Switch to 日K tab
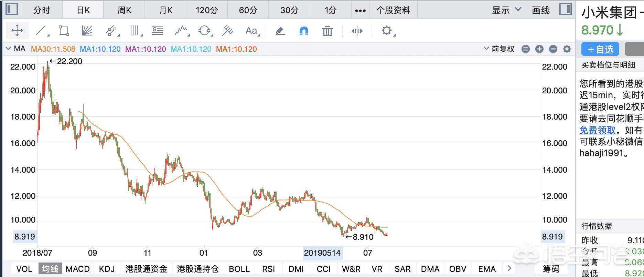Image resolution: width=644 pixels, height=277 pixels. [x=83, y=10]
